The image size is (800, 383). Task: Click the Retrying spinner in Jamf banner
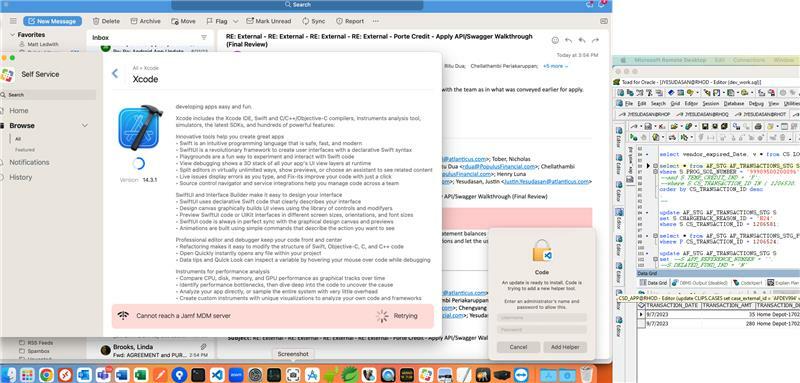tap(382, 316)
